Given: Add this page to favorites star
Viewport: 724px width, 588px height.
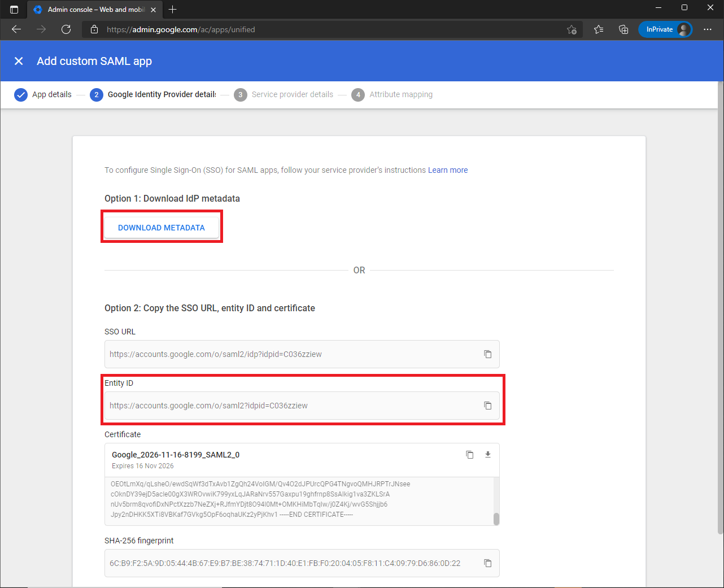Looking at the screenshot, I should (x=572, y=29).
